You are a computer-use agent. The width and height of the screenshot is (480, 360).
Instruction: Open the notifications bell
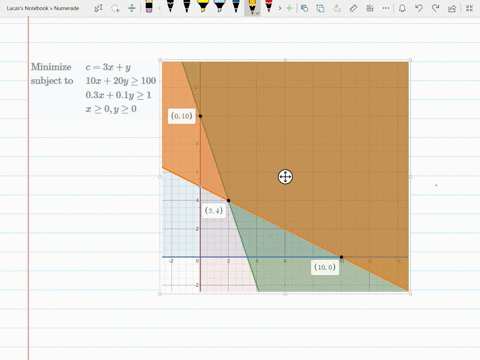click(402, 8)
